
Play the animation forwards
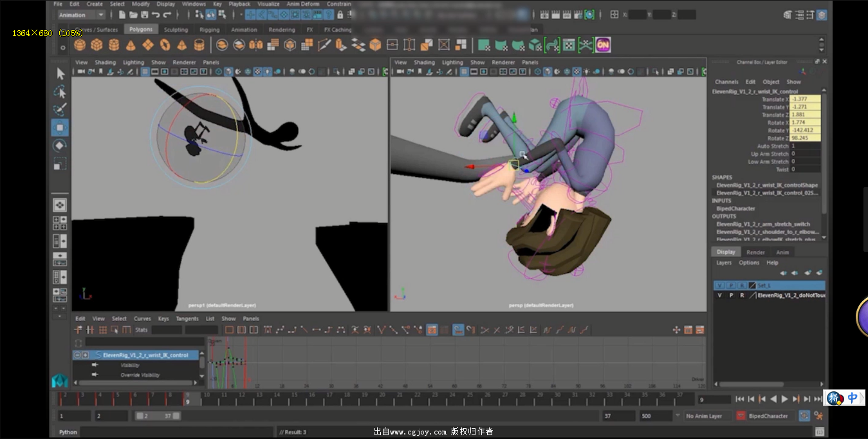tap(784, 400)
